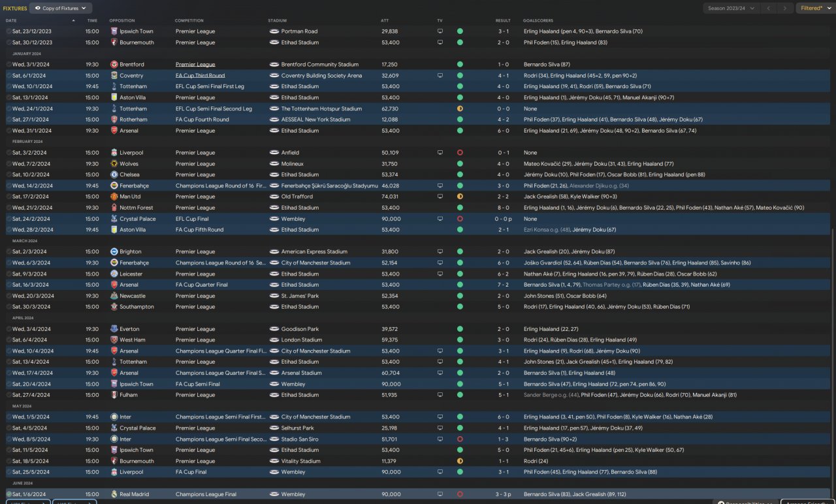Click the Newcastle club badge
Viewport: 836px width, 504px height.
point(114,296)
